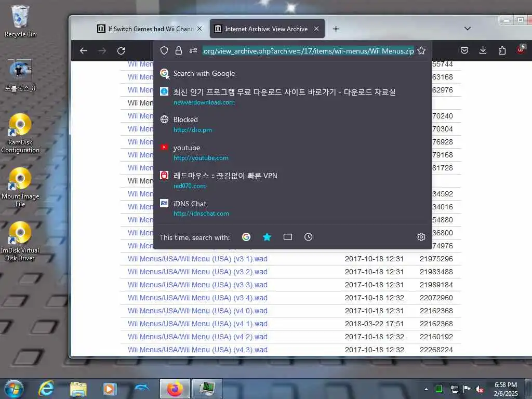Choose Search with Google suggestion
532x399 pixels.
point(292,74)
